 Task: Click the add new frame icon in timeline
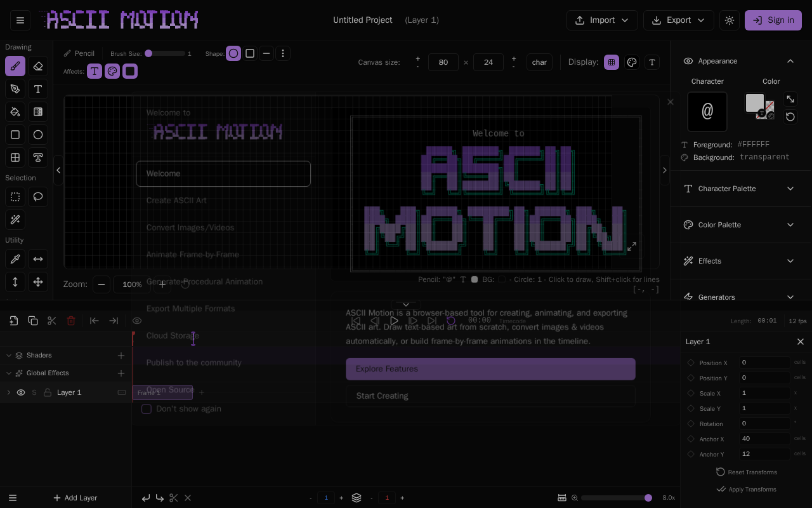coord(14,321)
